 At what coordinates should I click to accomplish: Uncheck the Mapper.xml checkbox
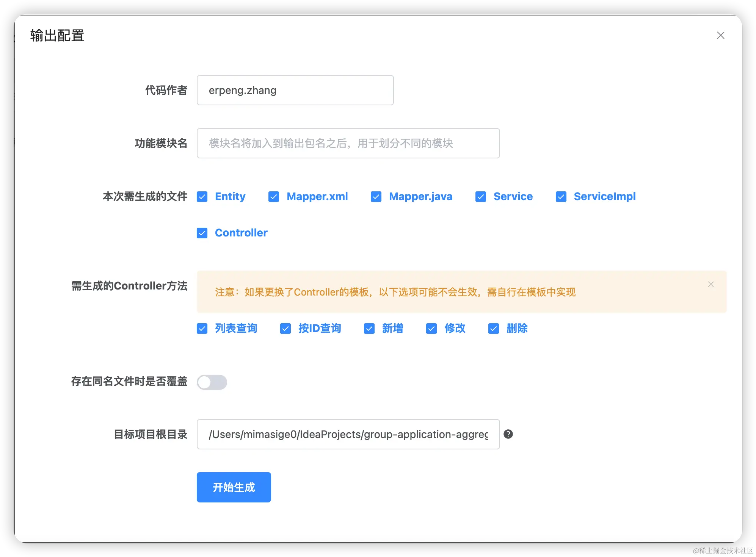[274, 197]
